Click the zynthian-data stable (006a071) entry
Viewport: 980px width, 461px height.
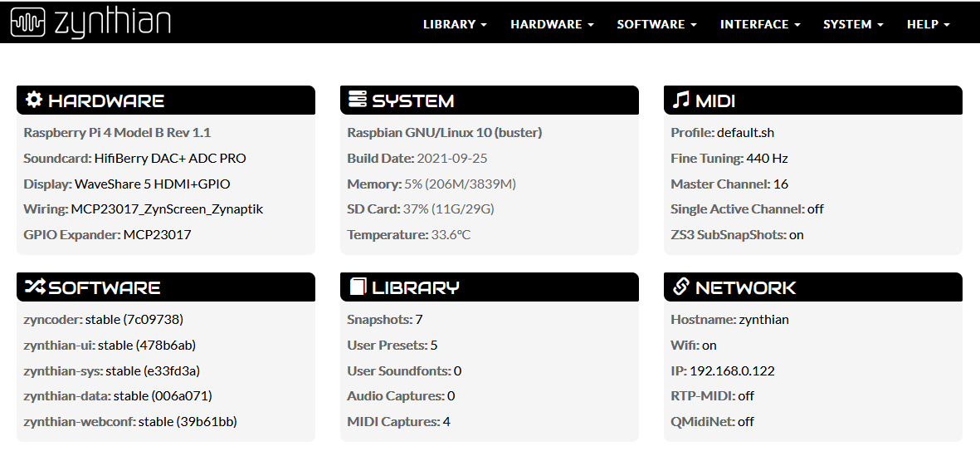point(118,396)
